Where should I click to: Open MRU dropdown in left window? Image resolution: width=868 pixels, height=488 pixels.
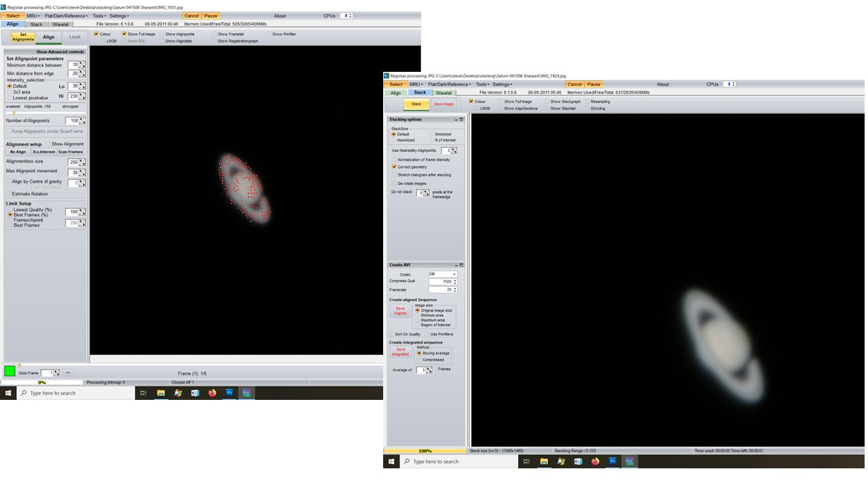point(33,16)
